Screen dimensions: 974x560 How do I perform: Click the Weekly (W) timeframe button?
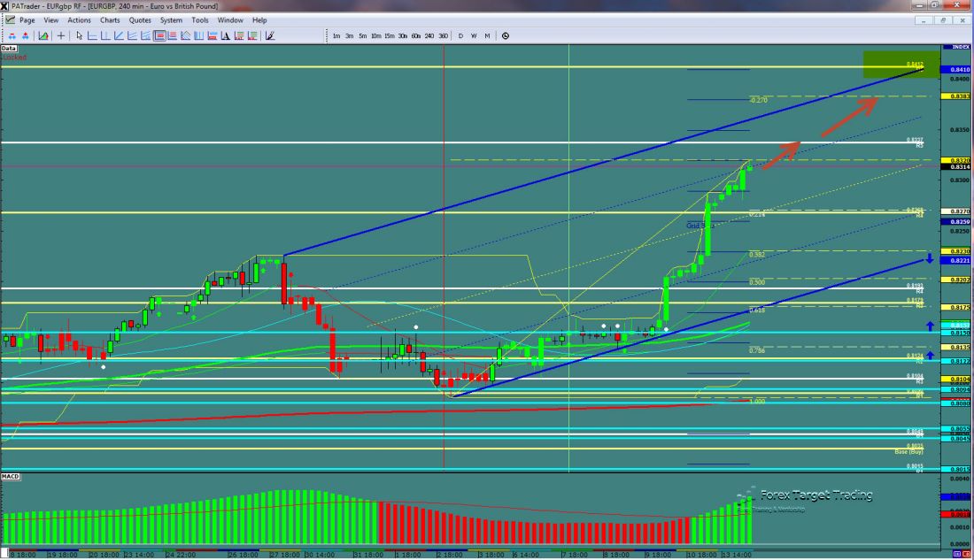pos(474,36)
